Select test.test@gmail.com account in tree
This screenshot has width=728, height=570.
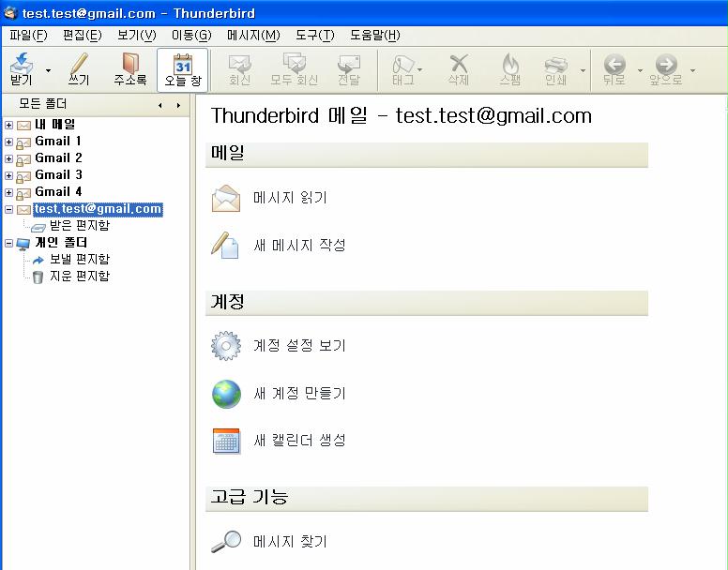[x=98, y=209]
